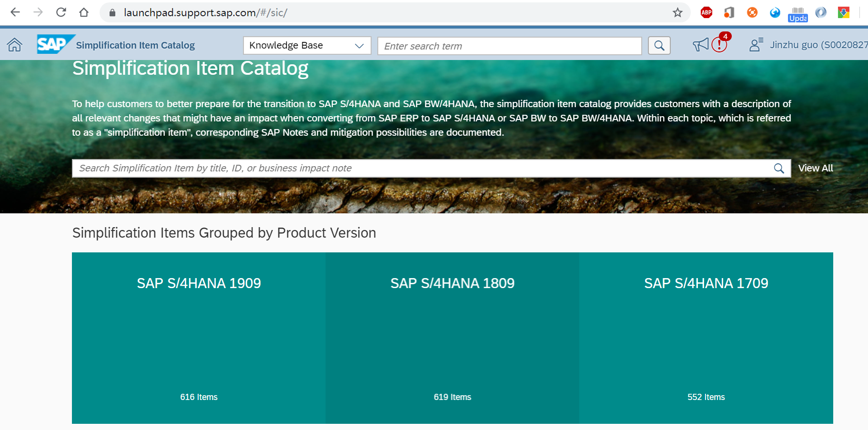
Task: Open the Office extension icon
Action: [729, 12]
